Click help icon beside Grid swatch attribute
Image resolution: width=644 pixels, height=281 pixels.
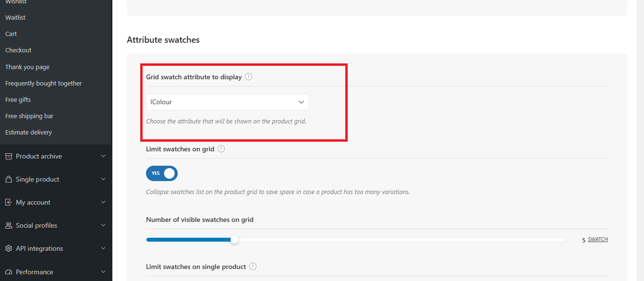click(248, 77)
